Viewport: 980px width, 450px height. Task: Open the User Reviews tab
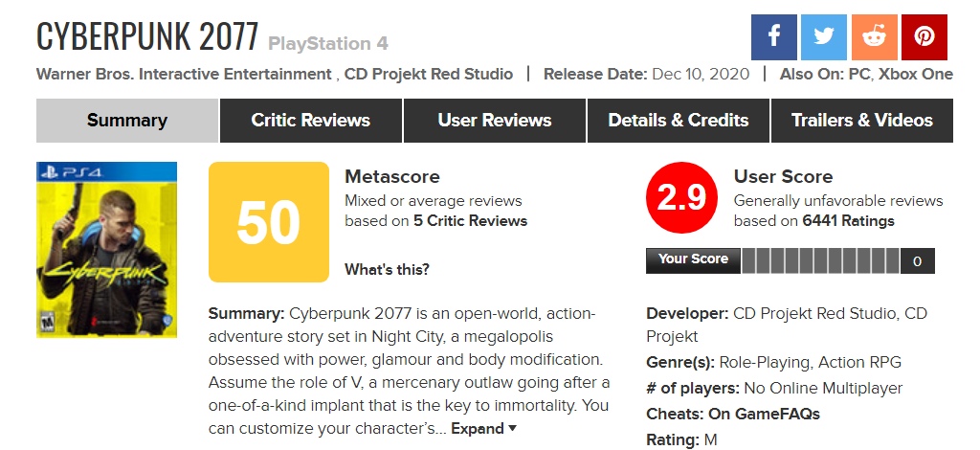(x=494, y=121)
